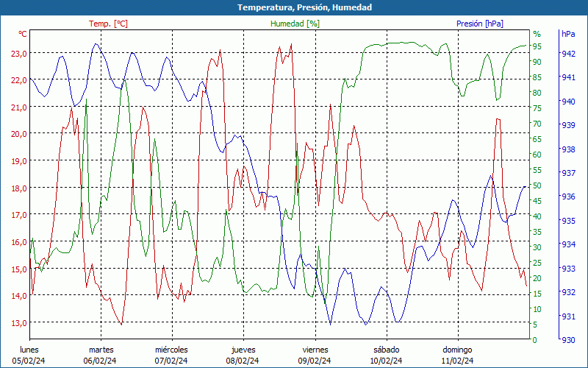Click the 'miércoles' day label

[171, 350]
